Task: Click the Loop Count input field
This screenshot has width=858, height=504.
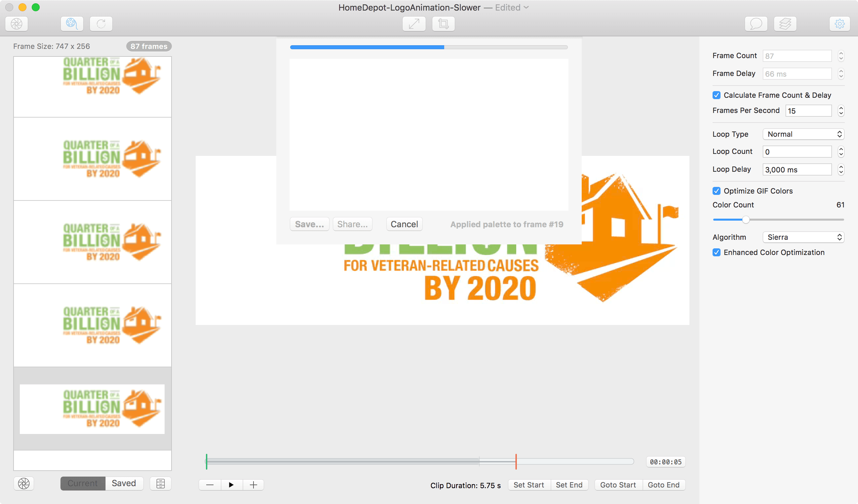Action: point(797,152)
